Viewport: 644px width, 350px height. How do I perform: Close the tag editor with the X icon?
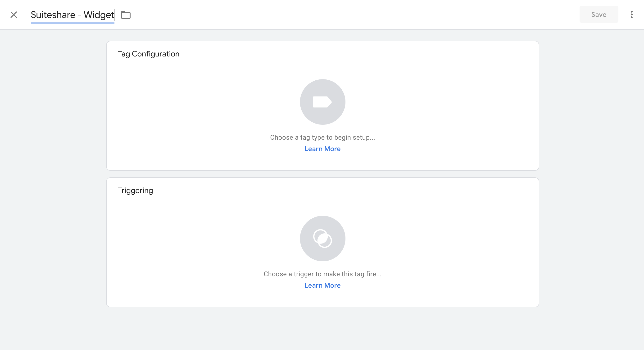[x=14, y=15]
